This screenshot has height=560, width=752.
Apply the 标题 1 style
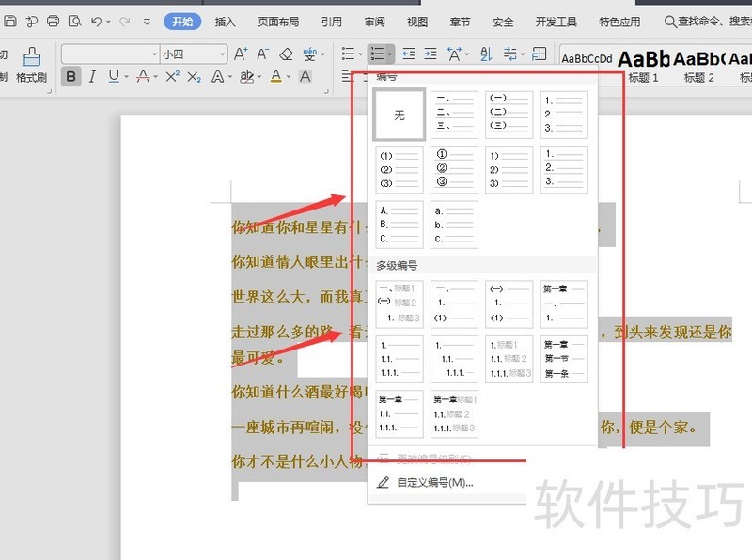[643, 66]
